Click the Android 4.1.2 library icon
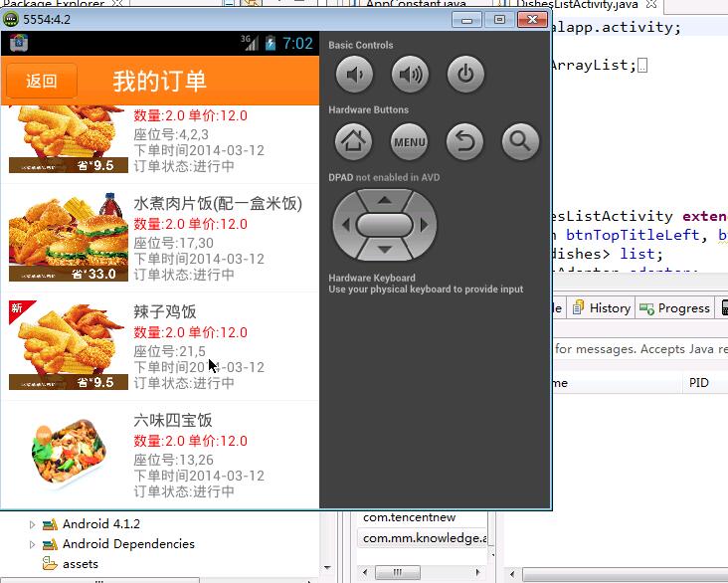 (x=50, y=524)
